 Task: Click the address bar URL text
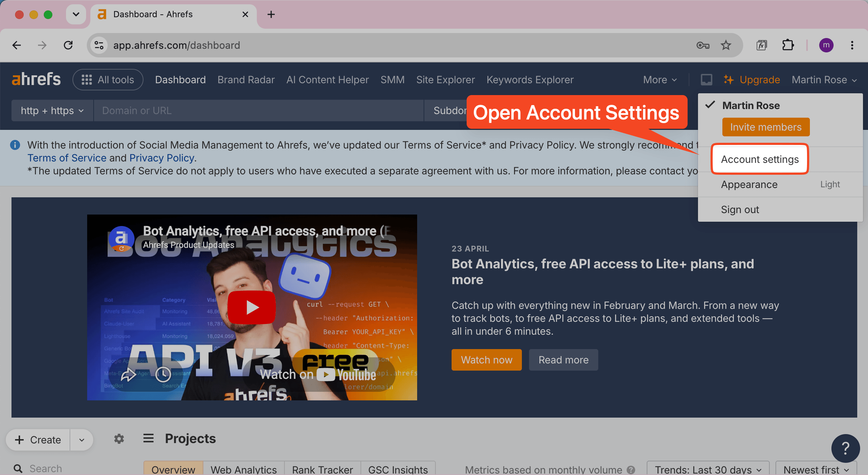(176, 45)
